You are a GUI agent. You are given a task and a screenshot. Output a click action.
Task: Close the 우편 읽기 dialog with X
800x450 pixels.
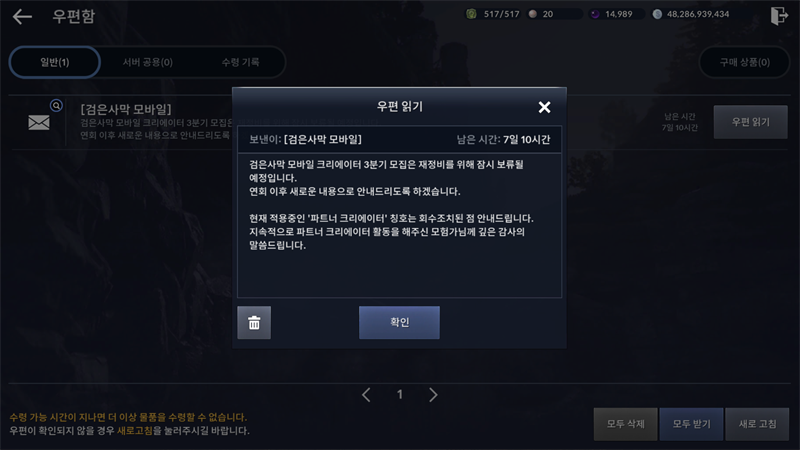[544, 107]
